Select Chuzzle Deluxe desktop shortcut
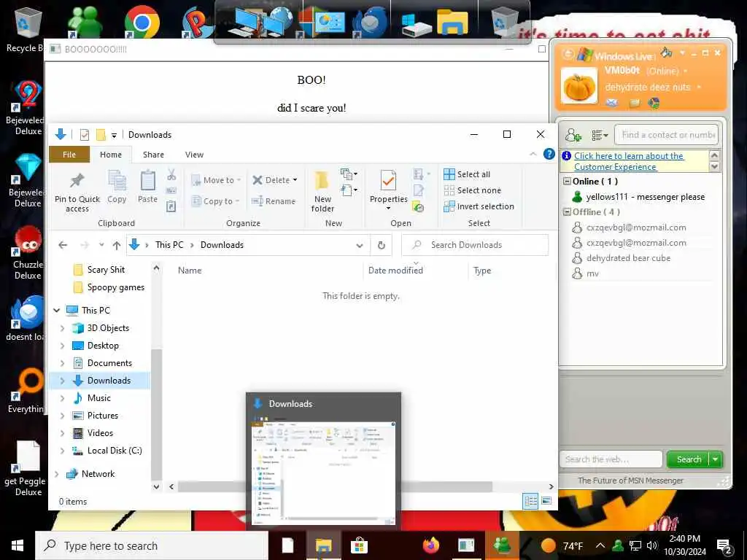The height and width of the screenshot is (560, 747). (28, 253)
